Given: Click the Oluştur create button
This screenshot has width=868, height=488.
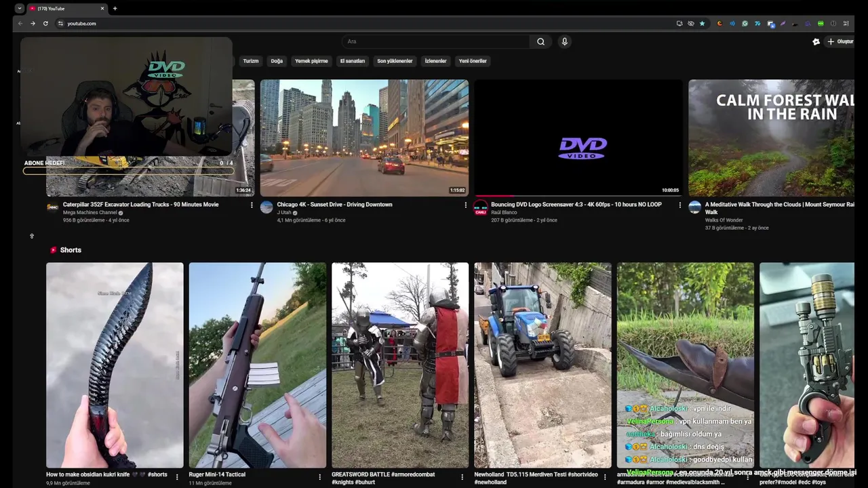Looking at the screenshot, I should click(840, 41).
